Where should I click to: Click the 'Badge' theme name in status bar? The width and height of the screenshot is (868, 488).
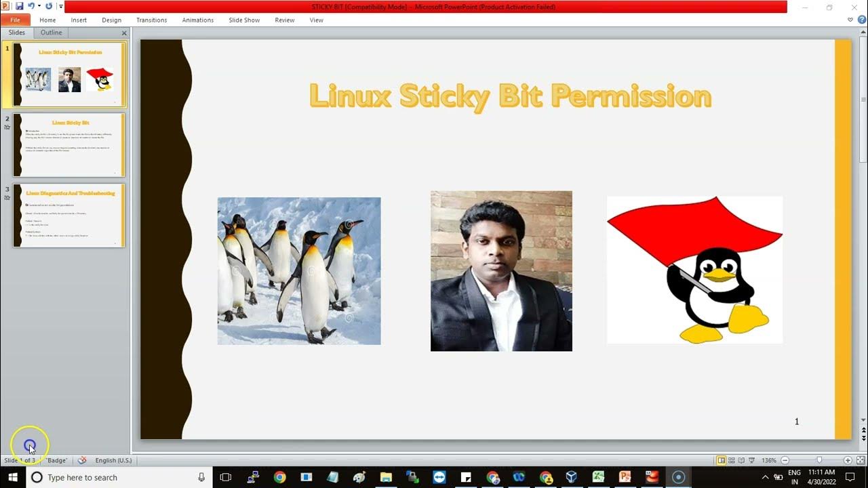[56, 460]
